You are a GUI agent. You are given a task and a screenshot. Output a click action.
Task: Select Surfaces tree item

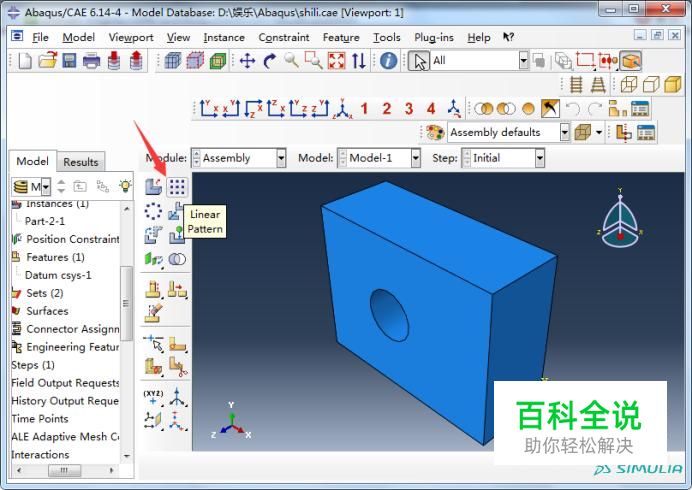point(47,311)
